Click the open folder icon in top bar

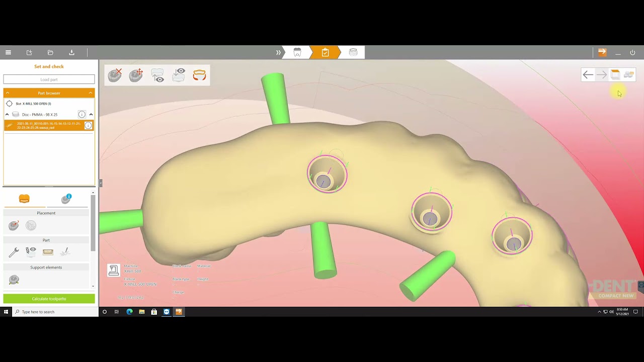[x=50, y=52]
